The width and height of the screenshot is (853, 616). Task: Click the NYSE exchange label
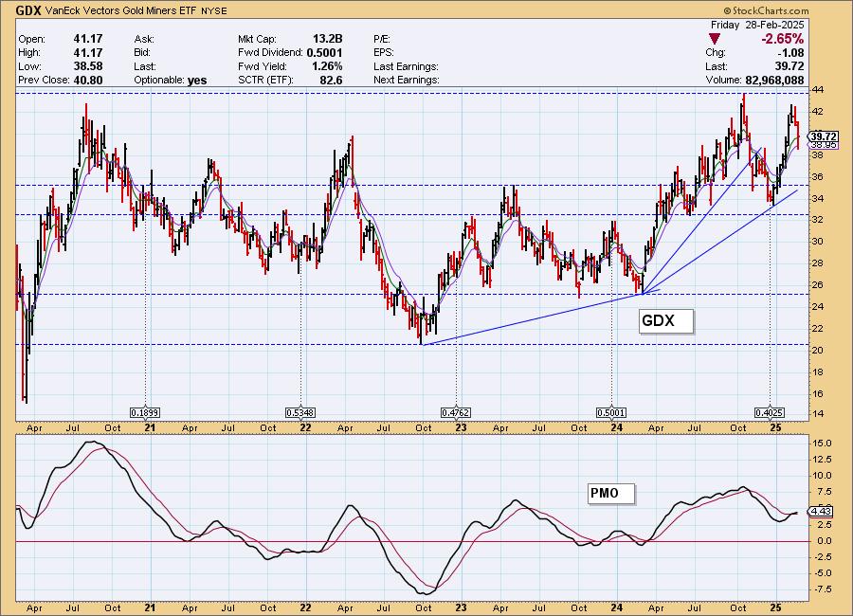tap(214, 10)
